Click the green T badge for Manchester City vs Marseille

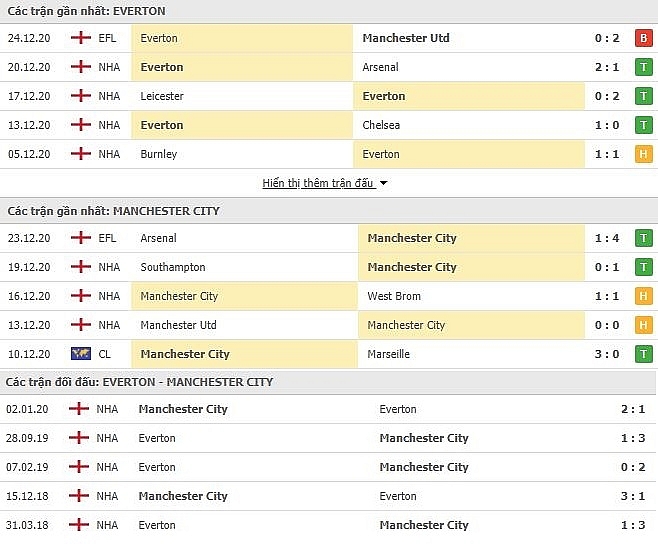pos(643,354)
